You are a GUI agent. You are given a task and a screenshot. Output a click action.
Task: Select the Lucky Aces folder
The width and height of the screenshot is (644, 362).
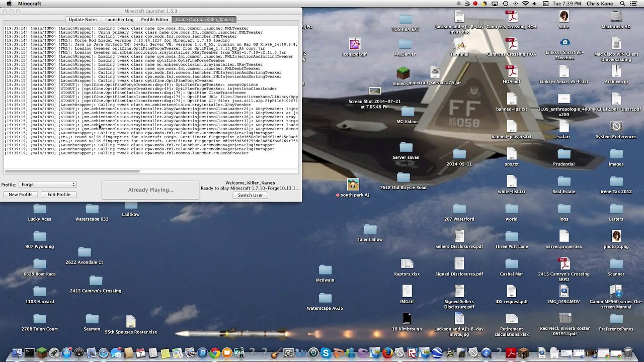tap(39, 213)
